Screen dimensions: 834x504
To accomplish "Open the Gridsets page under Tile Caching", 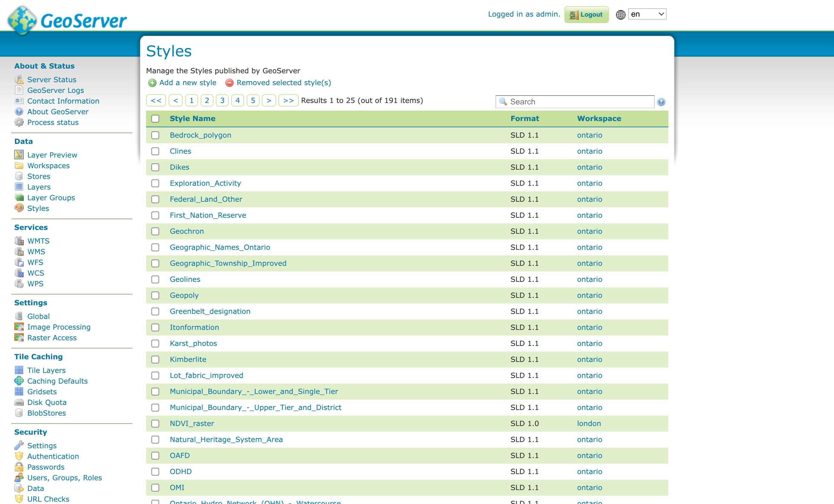I will [x=42, y=392].
